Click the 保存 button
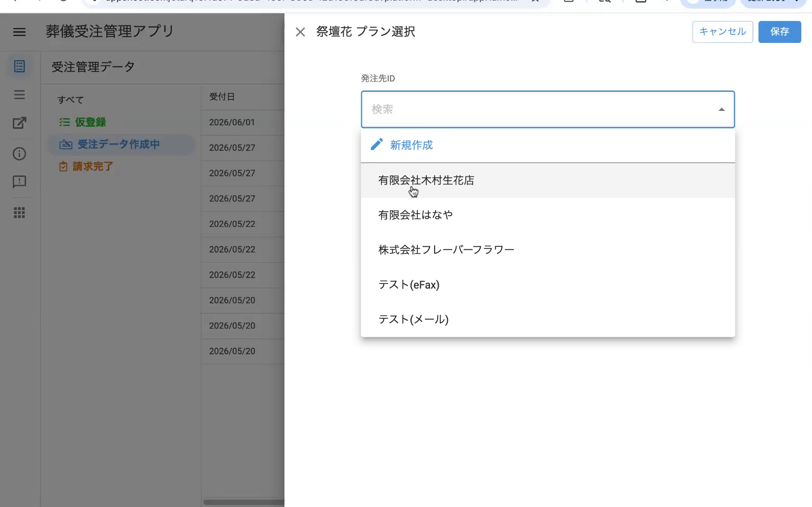Screen dimensions: 812x507 click(x=779, y=32)
